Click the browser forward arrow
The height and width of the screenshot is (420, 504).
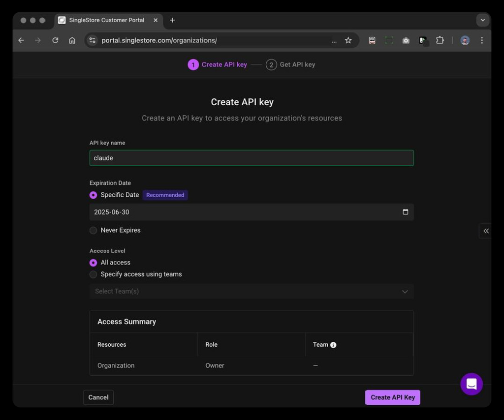[x=38, y=40]
